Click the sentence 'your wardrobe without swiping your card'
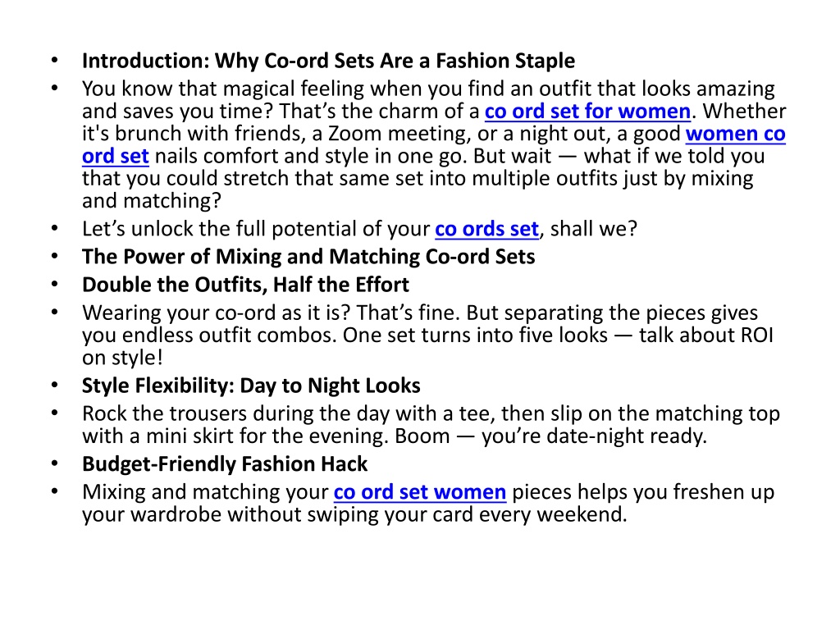This screenshot has width=840, height=630. click(354, 514)
